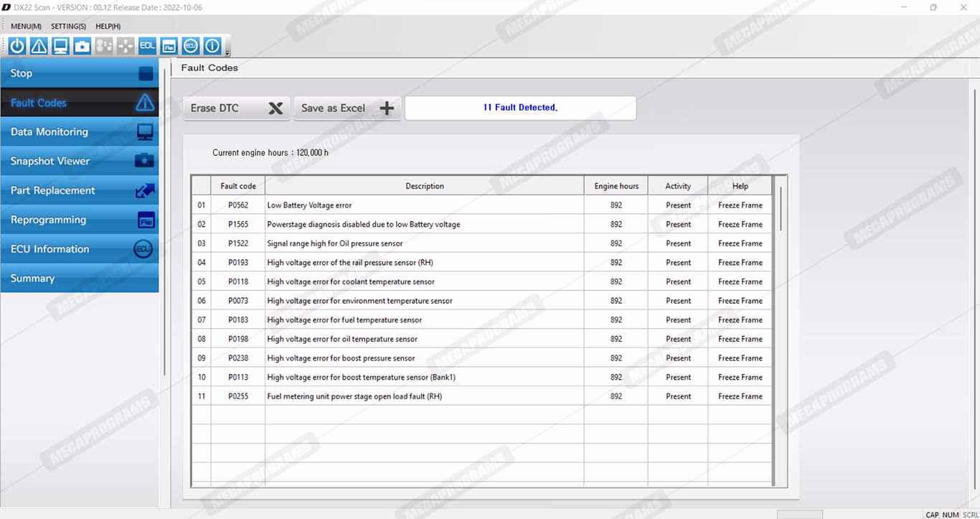Open the MENU(M) menu

click(x=26, y=27)
